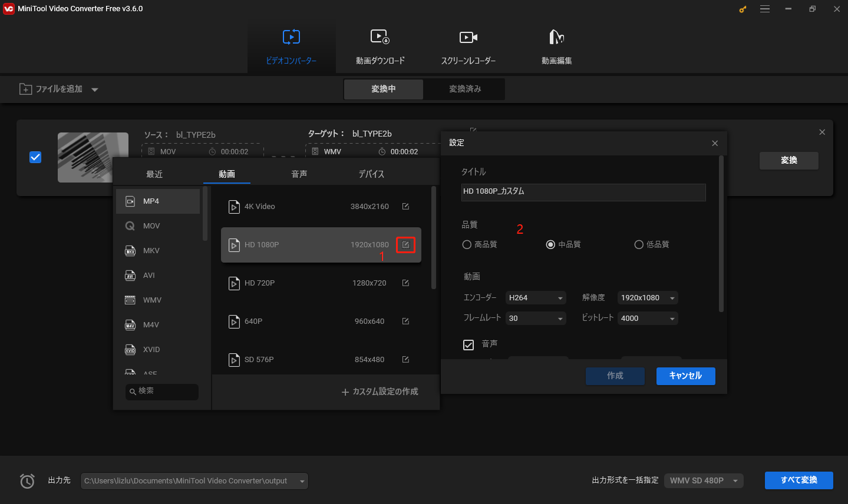Image resolution: width=848 pixels, height=504 pixels.
Task: Select the MOV format in sidebar
Action: [x=158, y=226]
